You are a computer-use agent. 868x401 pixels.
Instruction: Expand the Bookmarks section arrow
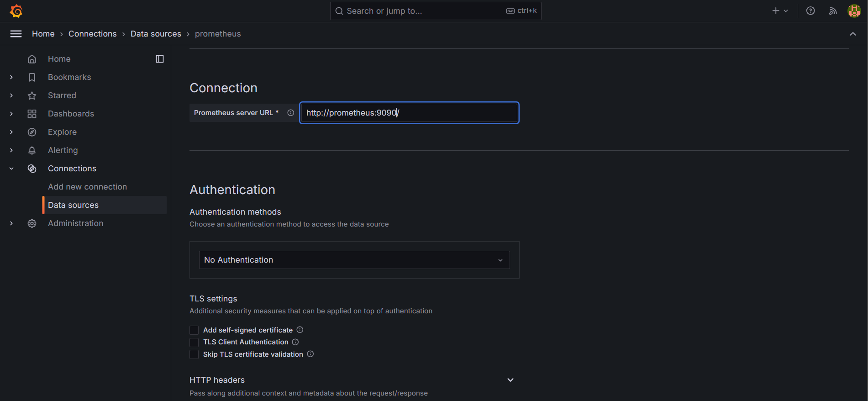point(11,77)
